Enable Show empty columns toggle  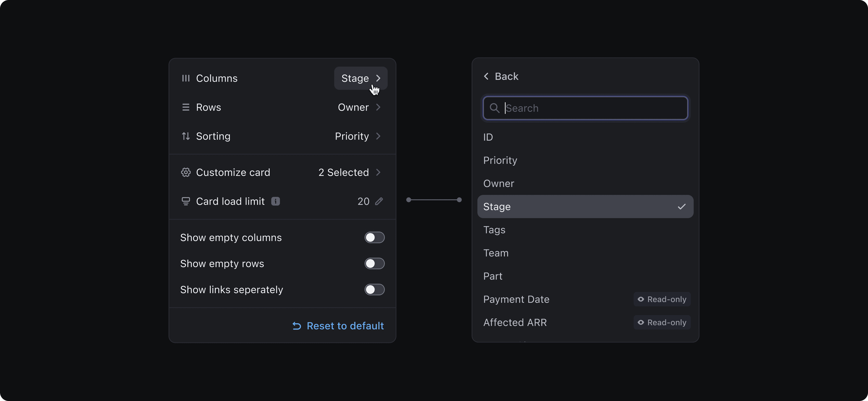374,237
